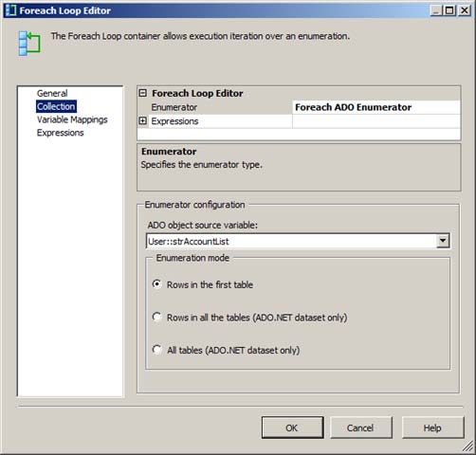476x455 pixels.
Task: Switch to the Variable Mappings page
Action: pyautogui.click(x=72, y=119)
